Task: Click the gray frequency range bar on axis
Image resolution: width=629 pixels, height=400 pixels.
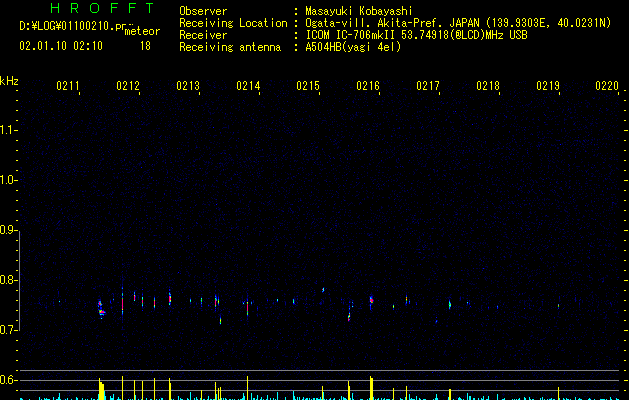Action: click(19, 281)
